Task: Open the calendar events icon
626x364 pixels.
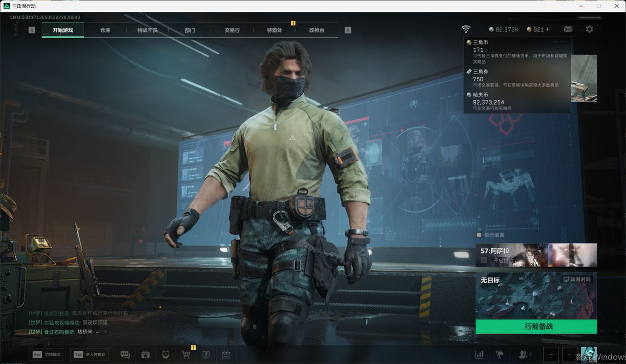Action: (x=226, y=354)
